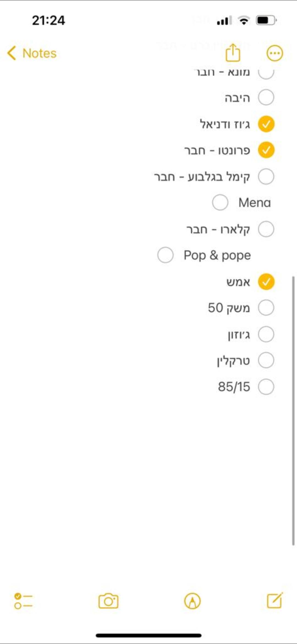Go back to Notes list
Image resolution: width=297 pixels, height=644 pixels.
click(39, 53)
